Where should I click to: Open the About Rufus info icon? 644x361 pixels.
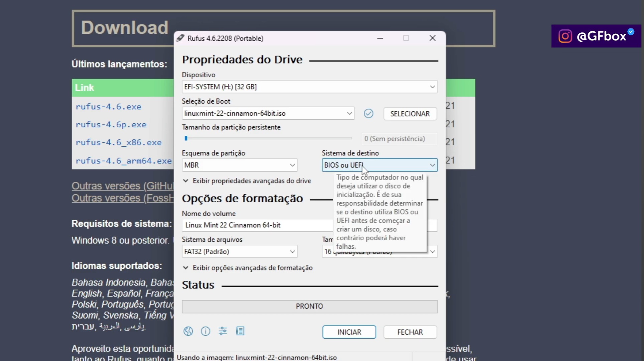point(205,331)
